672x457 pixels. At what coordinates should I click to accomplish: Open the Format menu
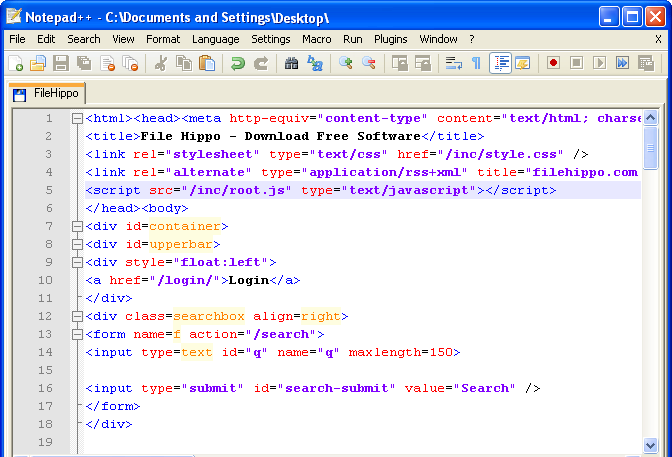(163, 39)
